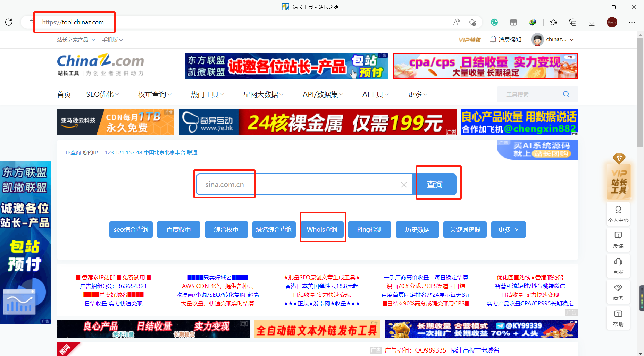Open the cpa/cps 日结收量 banner ad
Screen dimensions: 644x356
485,66
